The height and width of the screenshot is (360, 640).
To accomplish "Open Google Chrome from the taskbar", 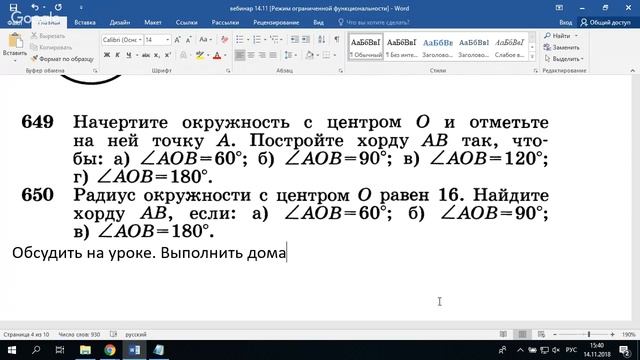I will click(x=109, y=350).
